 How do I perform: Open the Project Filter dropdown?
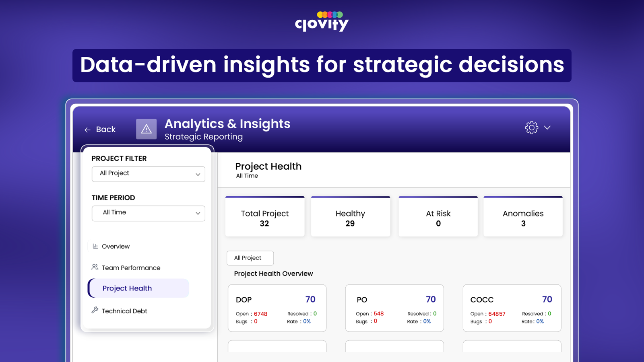tap(148, 174)
